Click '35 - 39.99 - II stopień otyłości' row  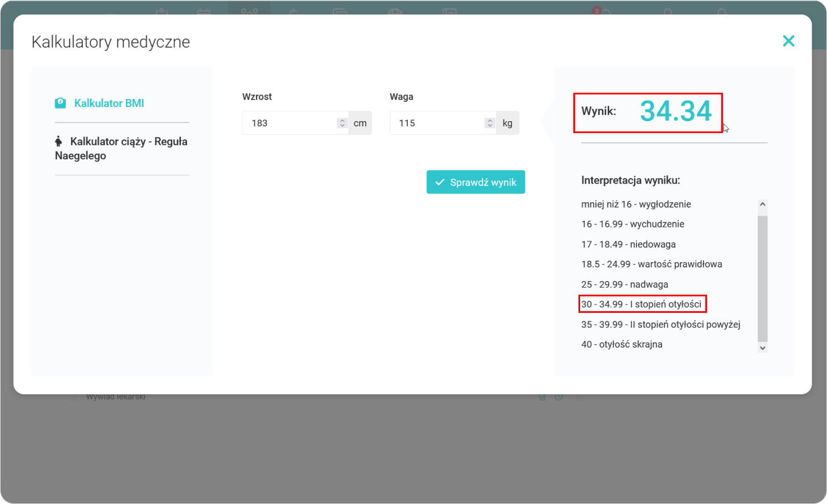pyautogui.click(x=661, y=324)
